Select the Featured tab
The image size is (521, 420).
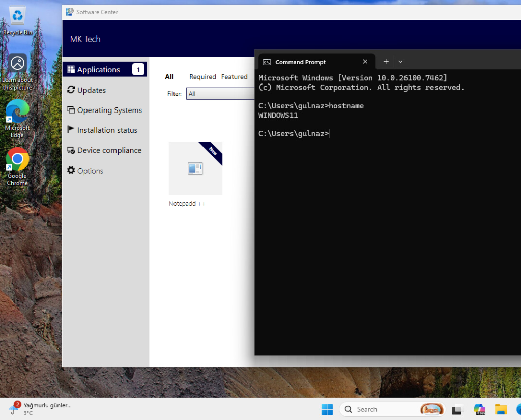click(x=234, y=77)
